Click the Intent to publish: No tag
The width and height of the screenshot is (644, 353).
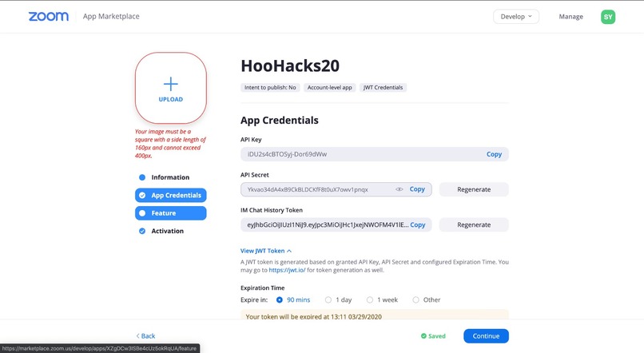[x=270, y=87]
